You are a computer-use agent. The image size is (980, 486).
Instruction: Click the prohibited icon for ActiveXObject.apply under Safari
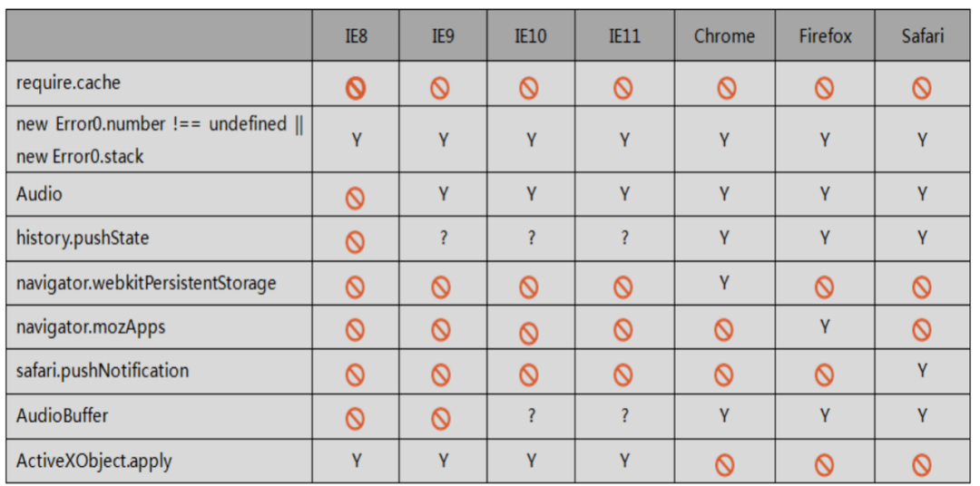tap(922, 465)
